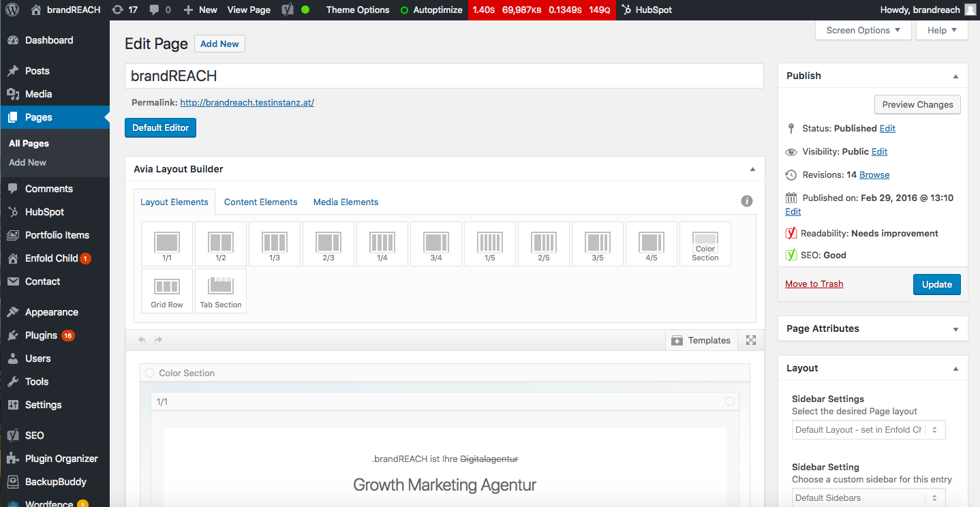Click the 1/1 column settings circle
The image size is (980, 507).
tap(730, 401)
